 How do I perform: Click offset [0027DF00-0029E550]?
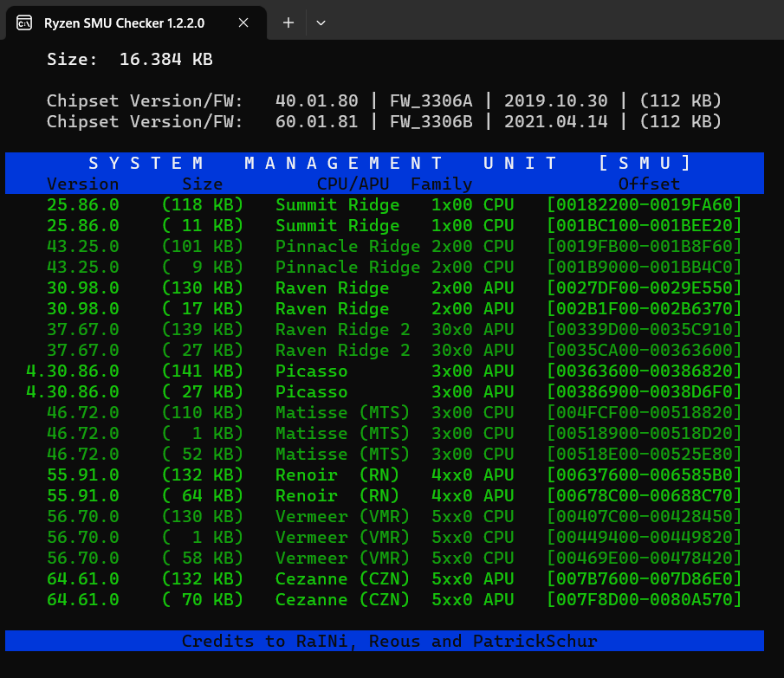click(644, 288)
